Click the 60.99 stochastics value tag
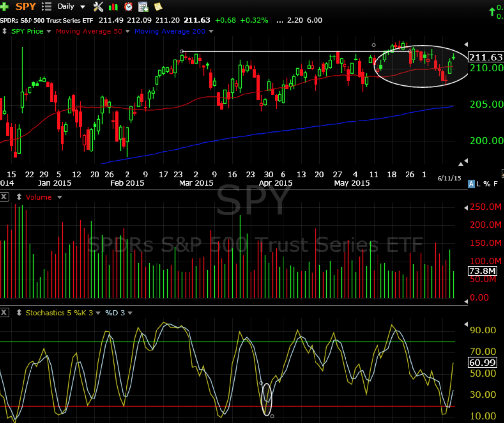 tap(482, 363)
